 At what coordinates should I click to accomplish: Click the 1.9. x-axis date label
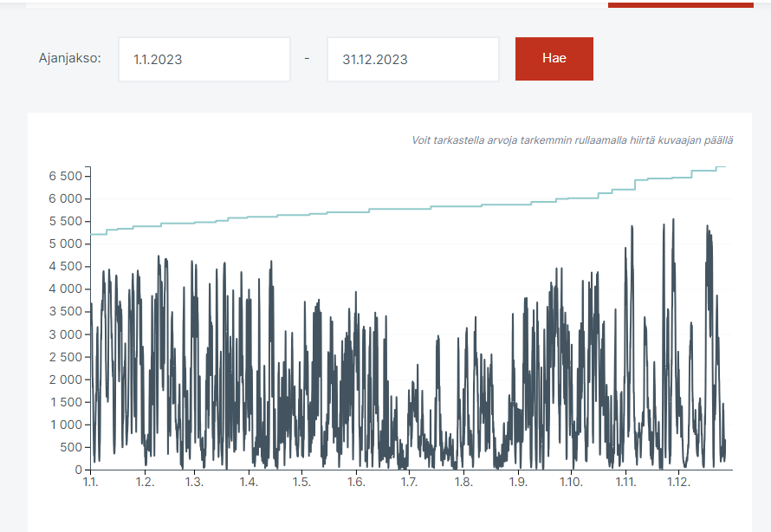point(518,482)
